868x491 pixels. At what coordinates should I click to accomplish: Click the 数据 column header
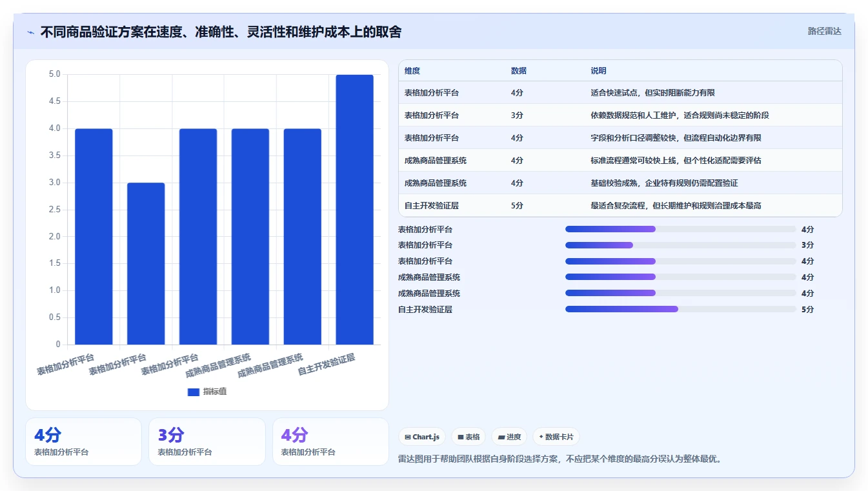click(518, 71)
